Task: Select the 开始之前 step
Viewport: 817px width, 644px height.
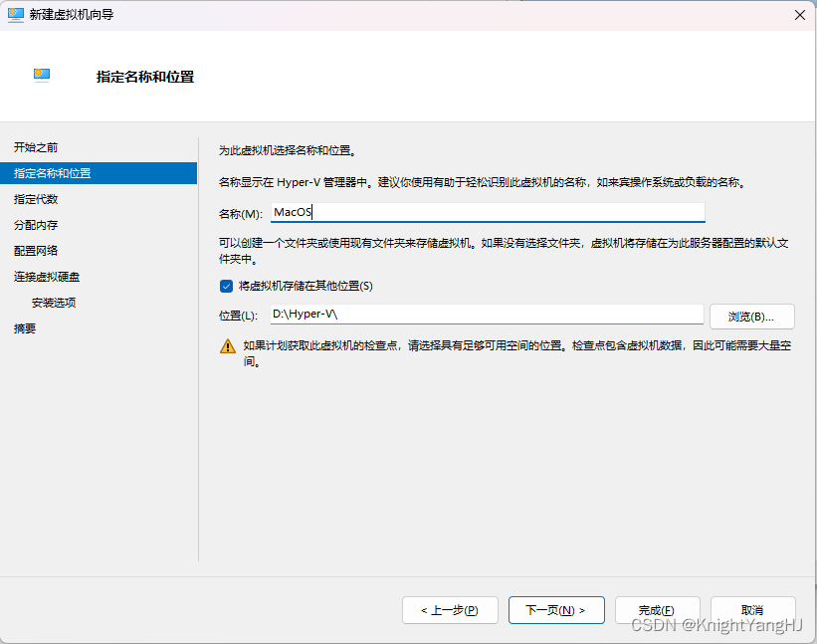Action: point(36,147)
